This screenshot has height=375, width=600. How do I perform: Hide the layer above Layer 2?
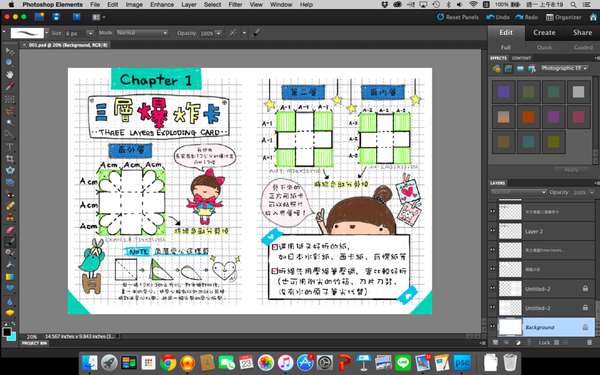pyautogui.click(x=492, y=211)
